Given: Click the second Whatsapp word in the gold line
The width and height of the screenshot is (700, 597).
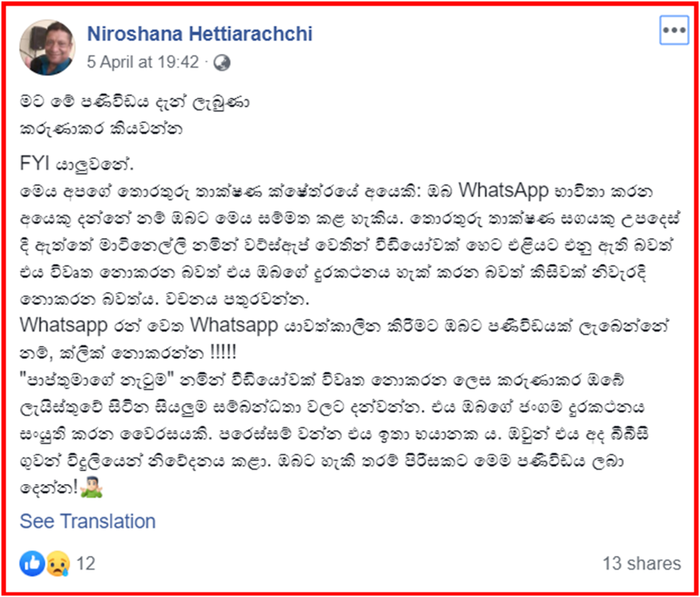Looking at the screenshot, I should point(234,325).
